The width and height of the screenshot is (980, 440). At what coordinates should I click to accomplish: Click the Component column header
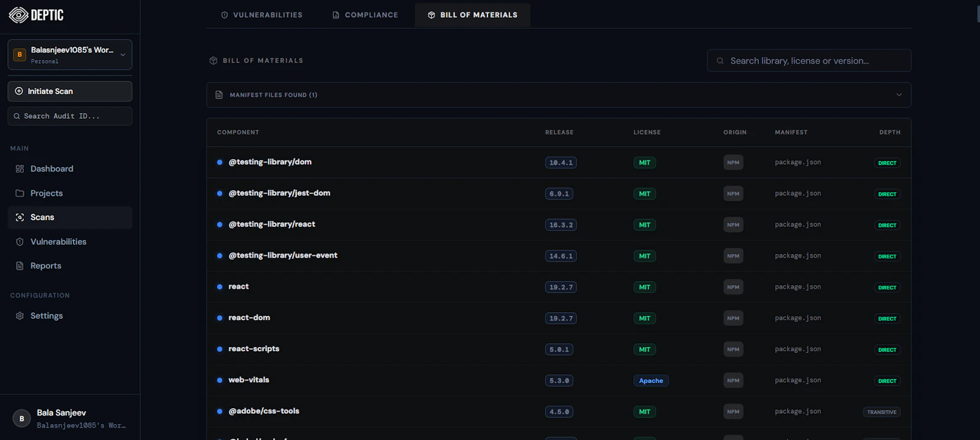[x=238, y=132]
